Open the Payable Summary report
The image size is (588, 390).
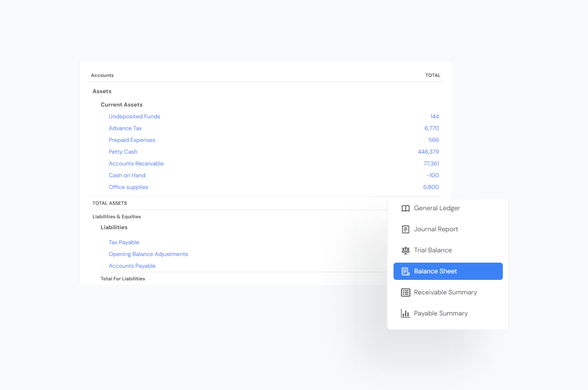441,313
